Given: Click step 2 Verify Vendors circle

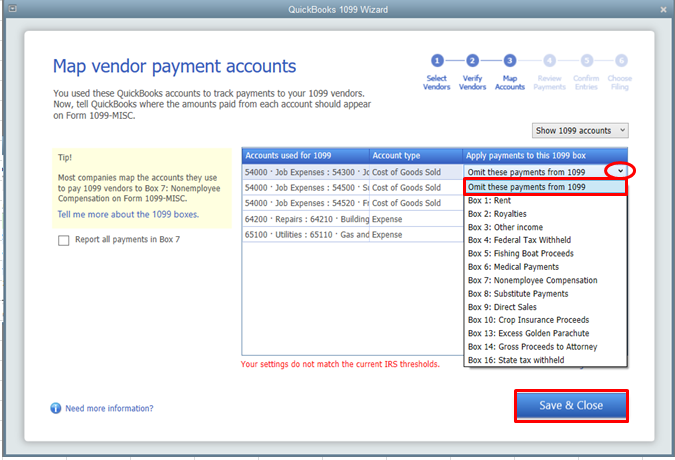Looking at the screenshot, I should tap(472, 61).
